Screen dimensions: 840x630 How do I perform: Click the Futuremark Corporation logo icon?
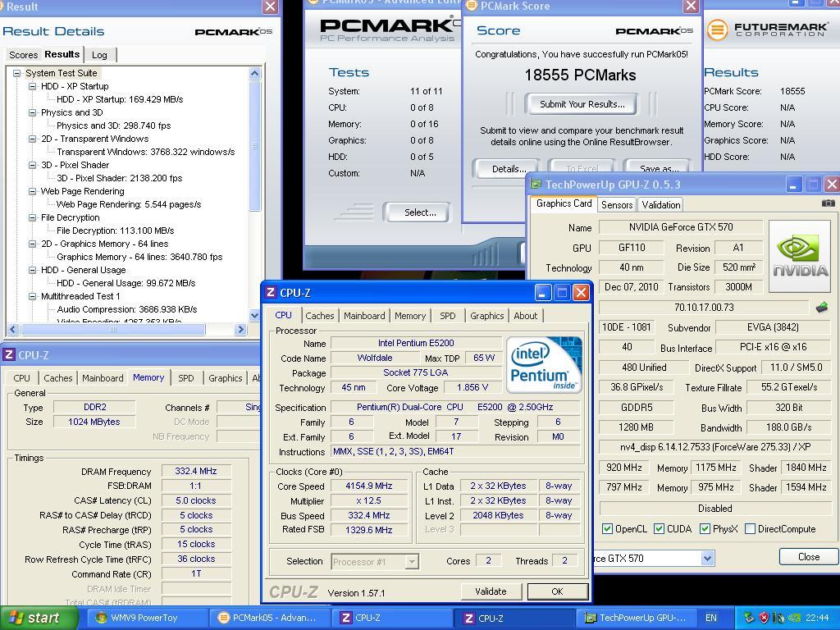tap(717, 30)
